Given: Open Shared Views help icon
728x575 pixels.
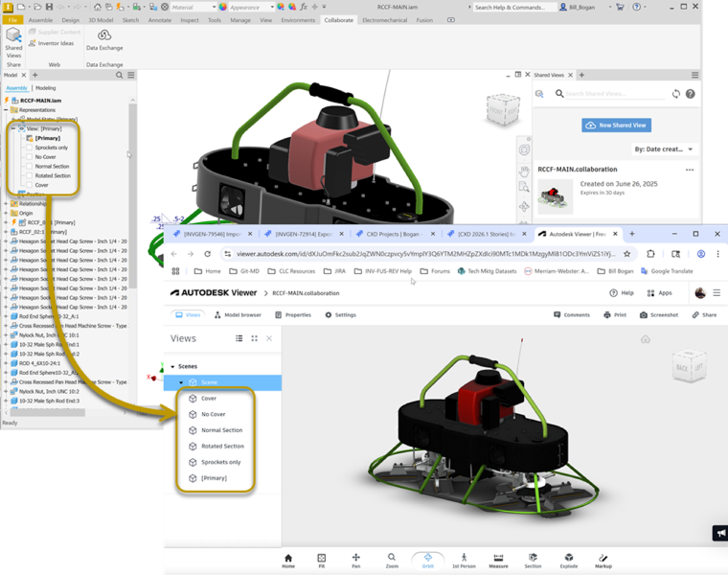Looking at the screenshot, I should 691,94.
